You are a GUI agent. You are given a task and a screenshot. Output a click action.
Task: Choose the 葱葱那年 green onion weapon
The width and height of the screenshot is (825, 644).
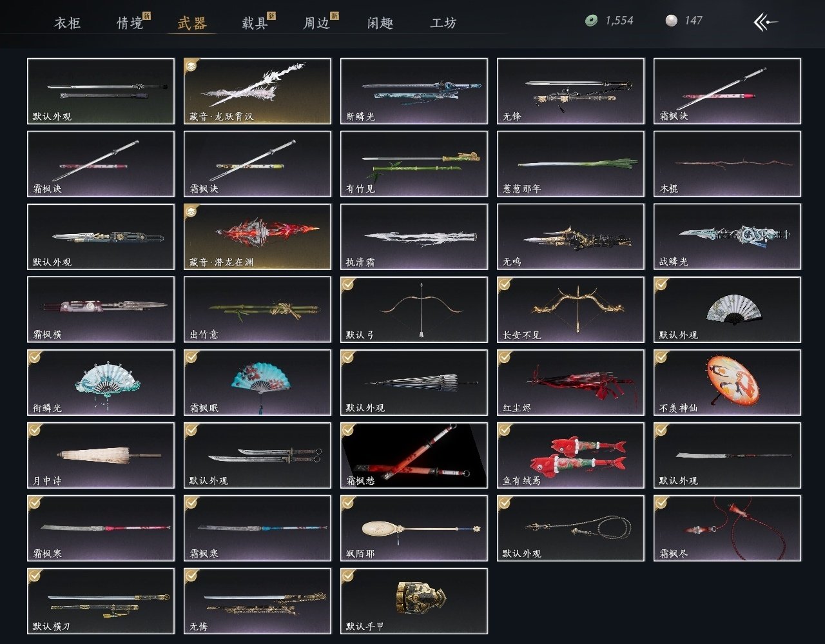(570, 164)
